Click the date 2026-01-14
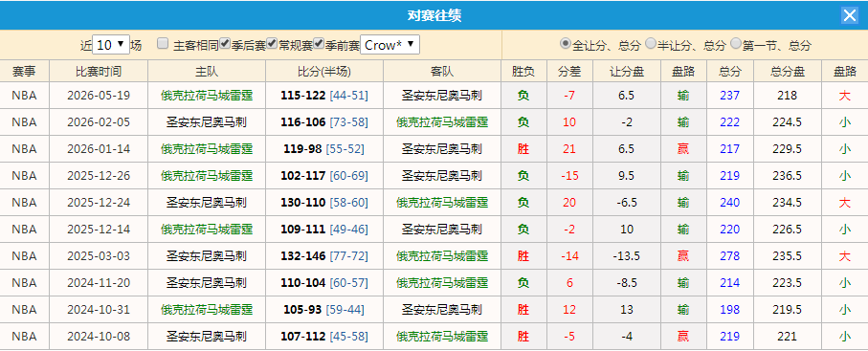The width and height of the screenshot is (868, 351). [x=99, y=149]
